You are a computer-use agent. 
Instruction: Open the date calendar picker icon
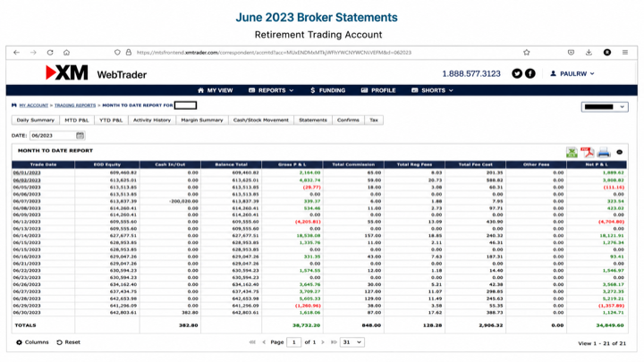(80, 136)
